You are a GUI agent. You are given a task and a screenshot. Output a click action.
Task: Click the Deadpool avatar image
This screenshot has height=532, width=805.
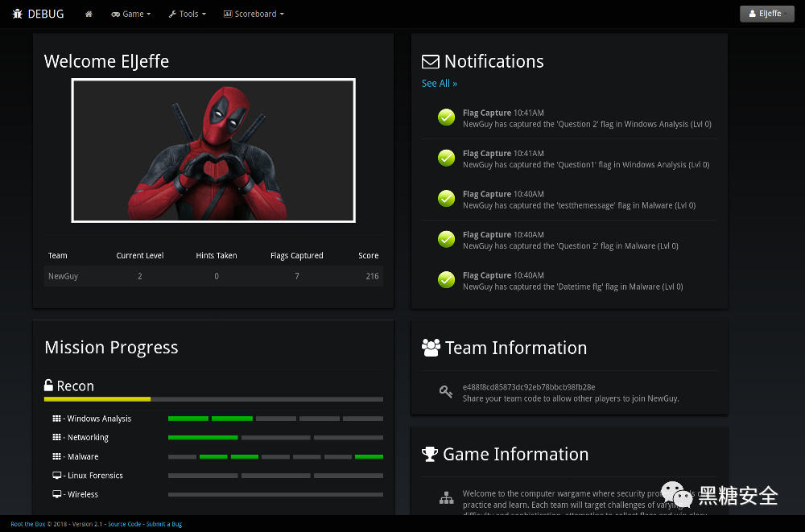pos(213,151)
